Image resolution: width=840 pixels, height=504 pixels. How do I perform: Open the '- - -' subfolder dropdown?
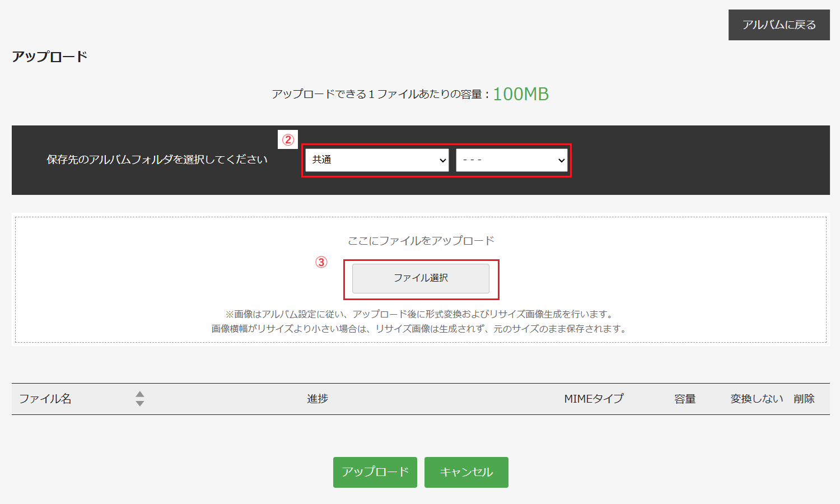[x=512, y=160]
